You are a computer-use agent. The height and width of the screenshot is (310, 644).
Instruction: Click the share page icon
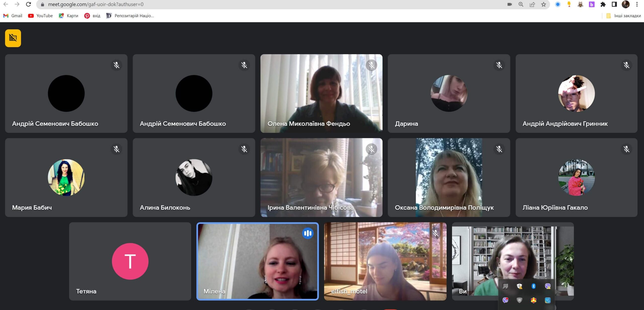[532, 4]
